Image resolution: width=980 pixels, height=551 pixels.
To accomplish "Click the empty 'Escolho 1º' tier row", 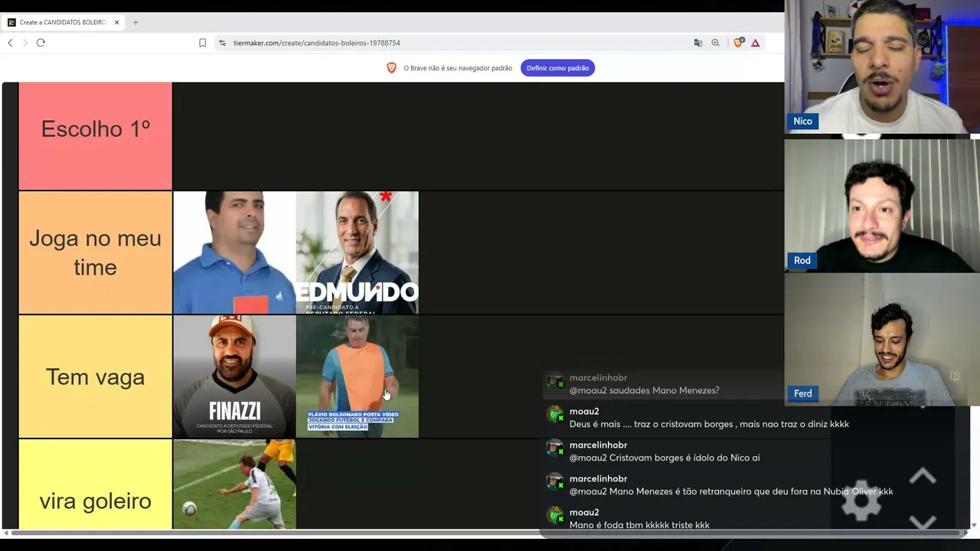I will tap(479, 136).
